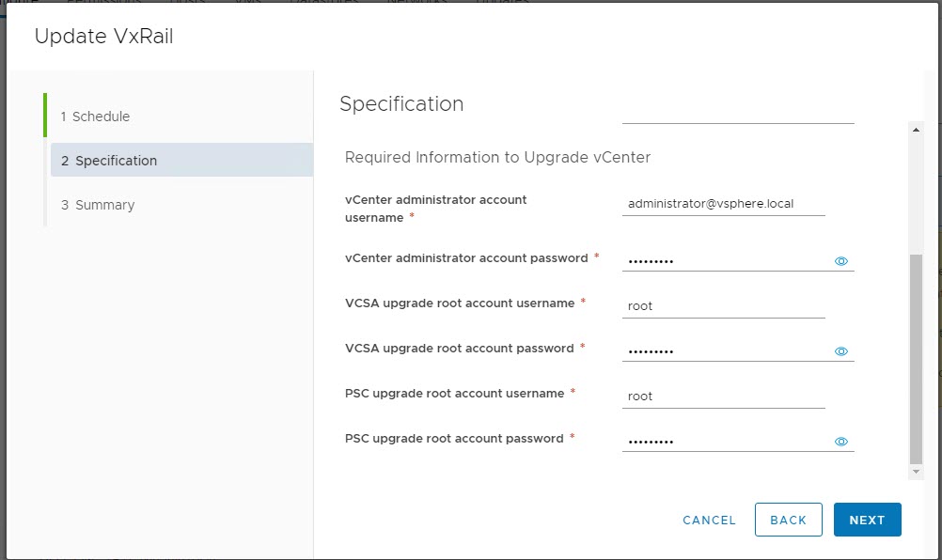The image size is (942, 560).
Task: Select the VCSA upgrade root password field
Action: 726,350
